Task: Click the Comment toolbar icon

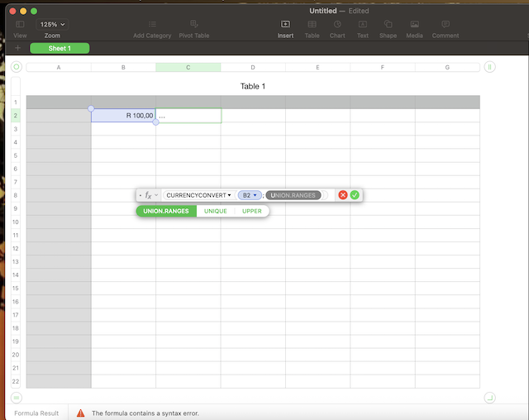Action: pyautogui.click(x=446, y=24)
